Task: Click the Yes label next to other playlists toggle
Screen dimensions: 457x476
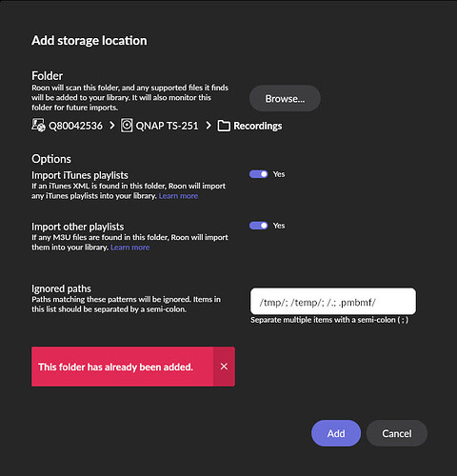Action: pyautogui.click(x=279, y=226)
